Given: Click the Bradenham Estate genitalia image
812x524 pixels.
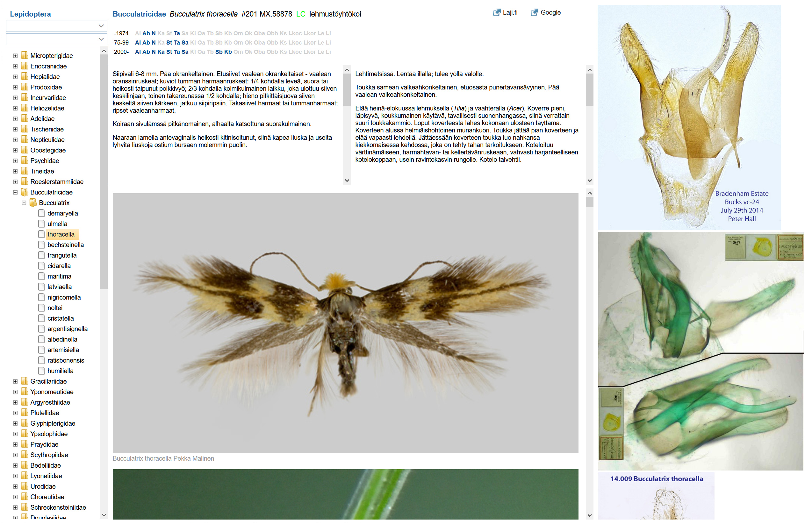Looking at the screenshot, I should (689, 117).
